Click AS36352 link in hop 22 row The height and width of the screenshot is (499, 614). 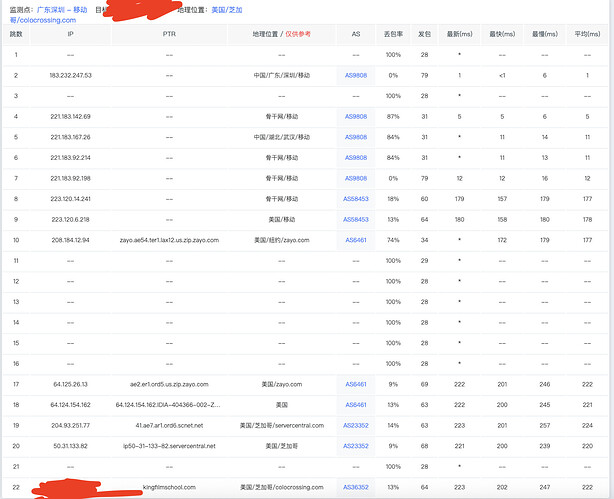(356, 487)
